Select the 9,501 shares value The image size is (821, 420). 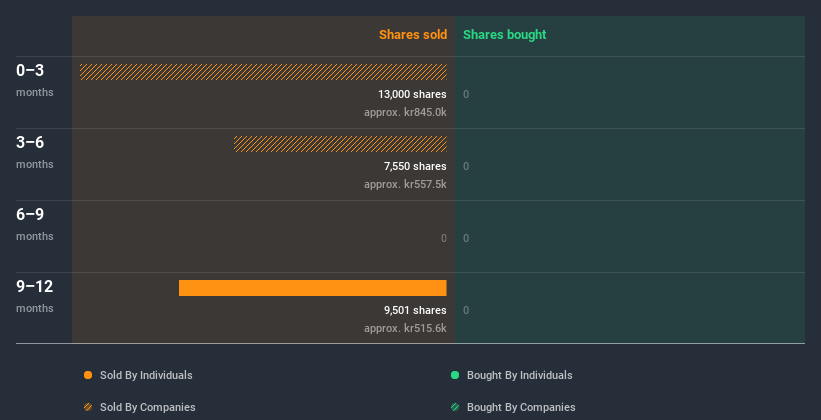coord(415,311)
